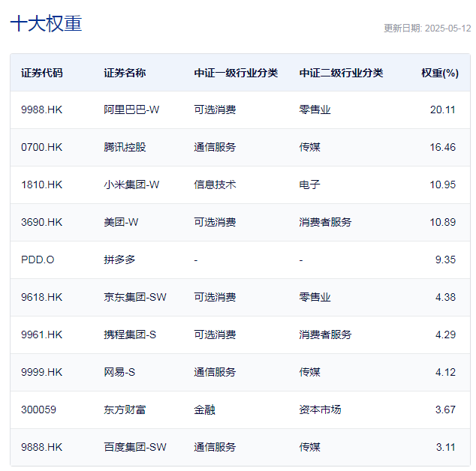Click stock code 9888.HK

click(42, 447)
